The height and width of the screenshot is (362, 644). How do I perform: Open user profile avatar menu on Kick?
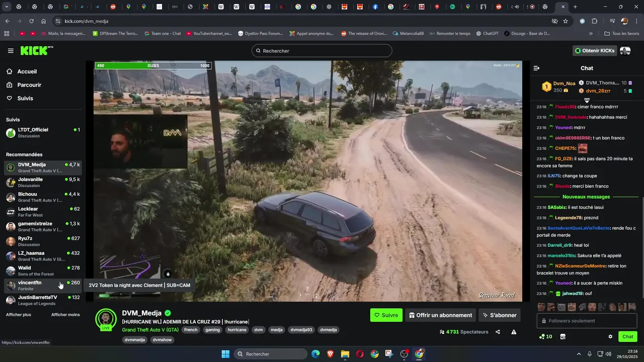625,51
